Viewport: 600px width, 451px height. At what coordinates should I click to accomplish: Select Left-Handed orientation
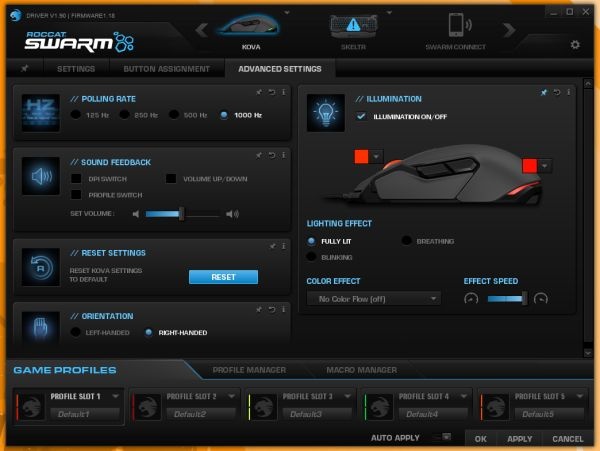point(76,332)
